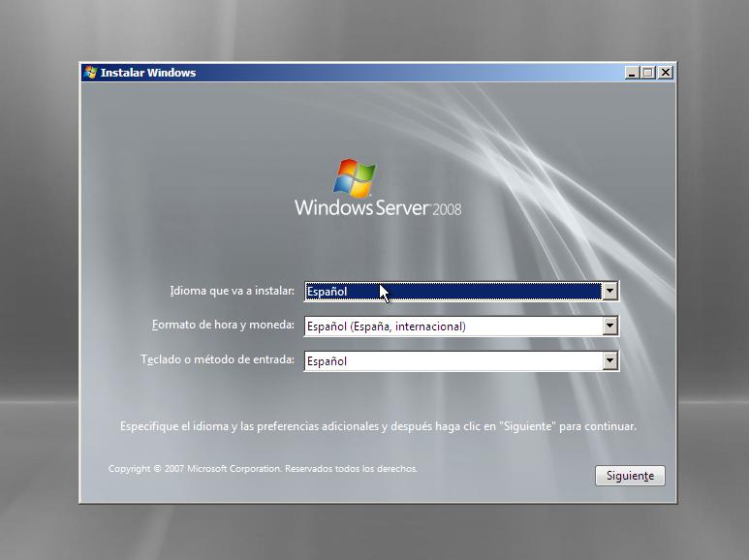Click the 'Instalar Windows' title bar text
Image resolution: width=749 pixels, height=560 pixels.
pyautogui.click(x=148, y=73)
